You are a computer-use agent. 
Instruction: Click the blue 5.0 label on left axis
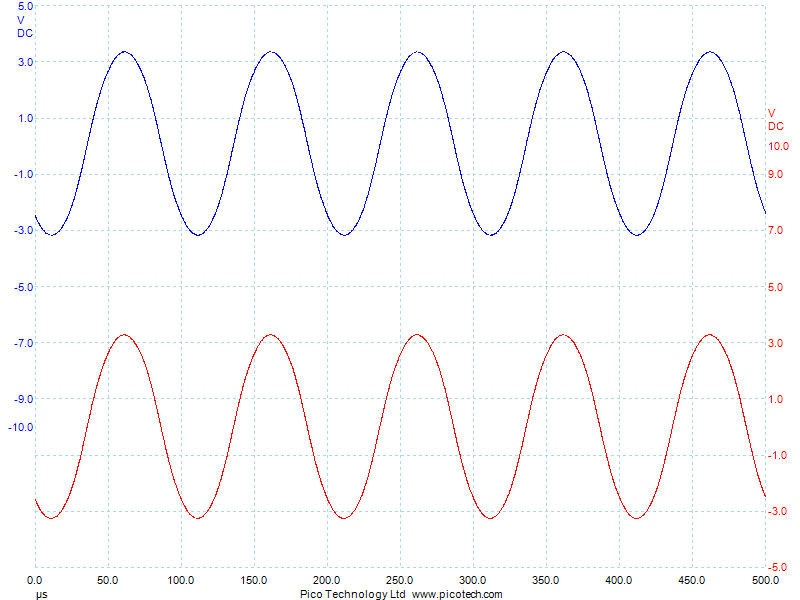click(x=26, y=6)
